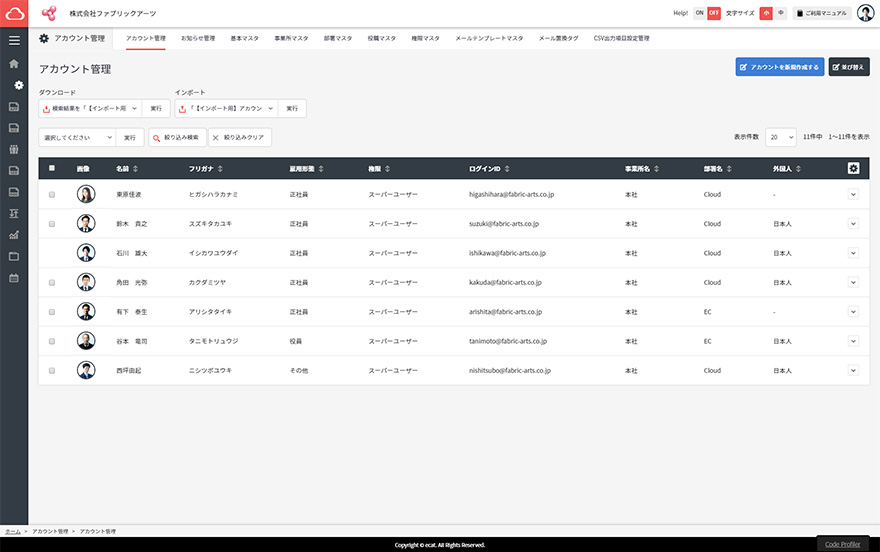Sort by フリガナ column arrows

pyautogui.click(x=220, y=169)
